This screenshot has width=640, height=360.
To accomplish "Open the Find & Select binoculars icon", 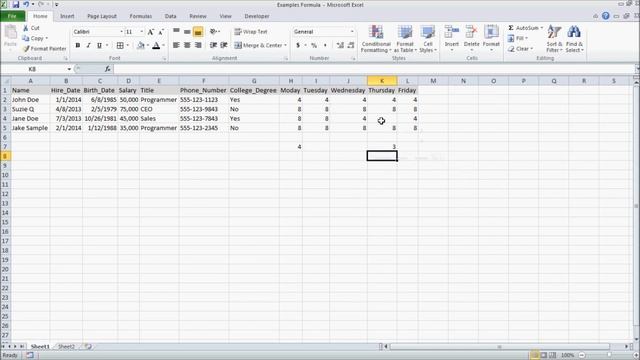I will (574, 32).
